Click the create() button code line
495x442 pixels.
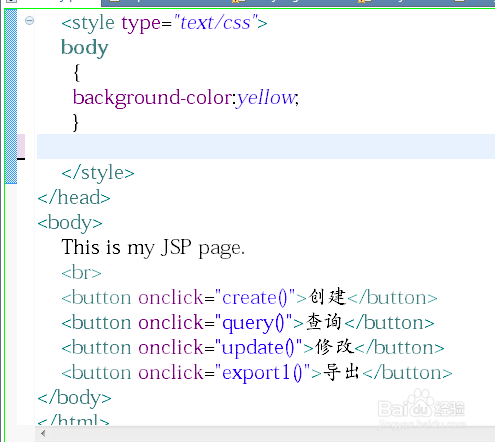click(249, 297)
